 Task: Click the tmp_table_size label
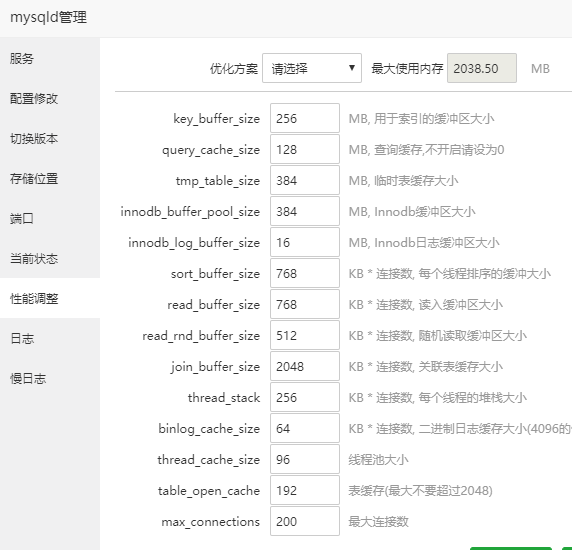(218, 181)
